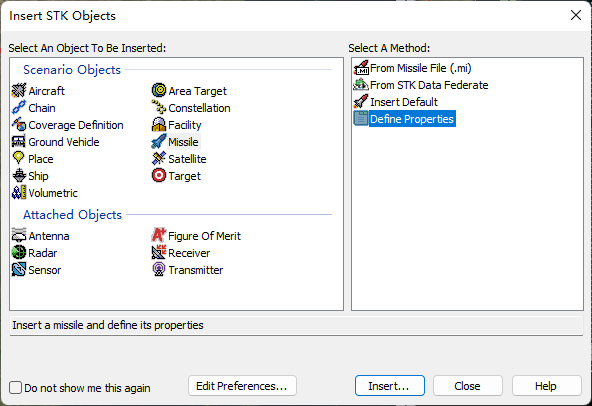Click the 'Target' object label
This screenshot has height=406, width=592.
tap(185, 176)
